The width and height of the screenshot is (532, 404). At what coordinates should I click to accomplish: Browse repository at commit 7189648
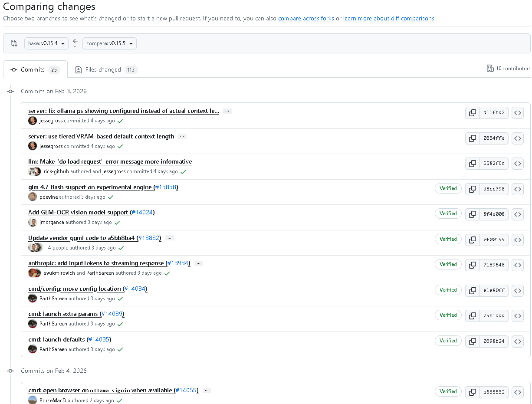click(x=517, y=265)
